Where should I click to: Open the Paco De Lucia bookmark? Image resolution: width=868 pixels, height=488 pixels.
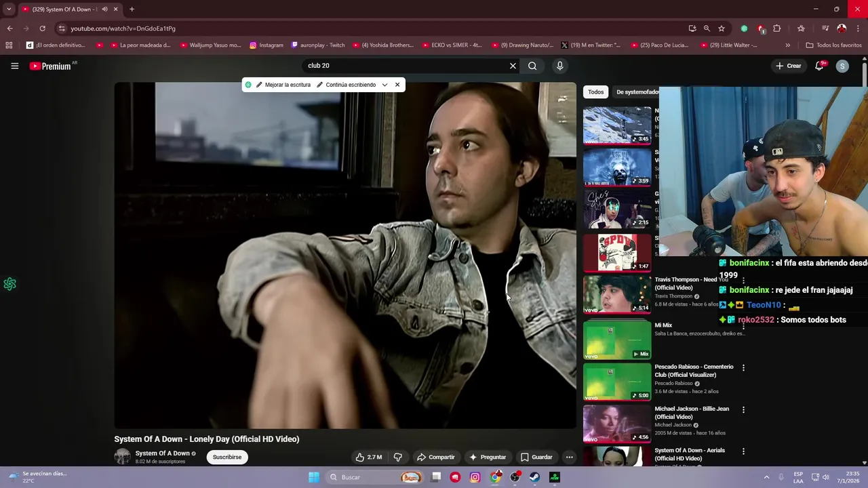click(x=660, y=45)
